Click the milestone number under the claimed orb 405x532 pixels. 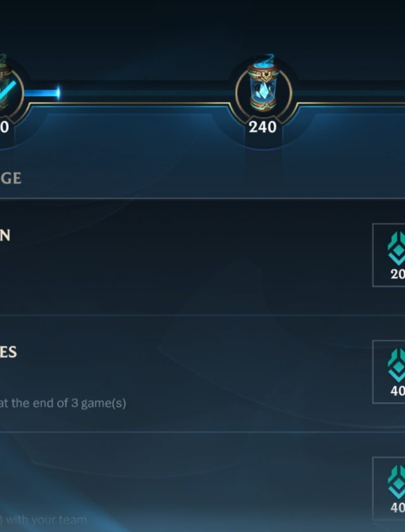(4, 127)
